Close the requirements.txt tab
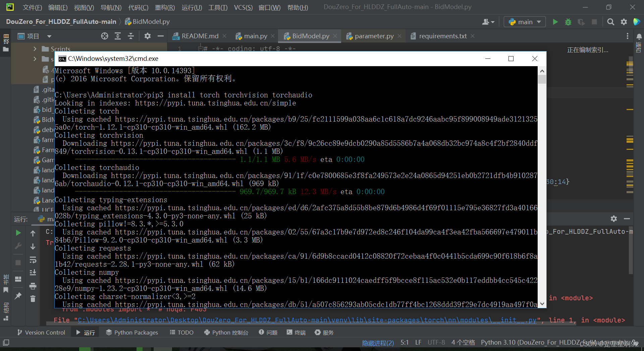The height and width of the screenshot is (351, 644). (473, 36)
